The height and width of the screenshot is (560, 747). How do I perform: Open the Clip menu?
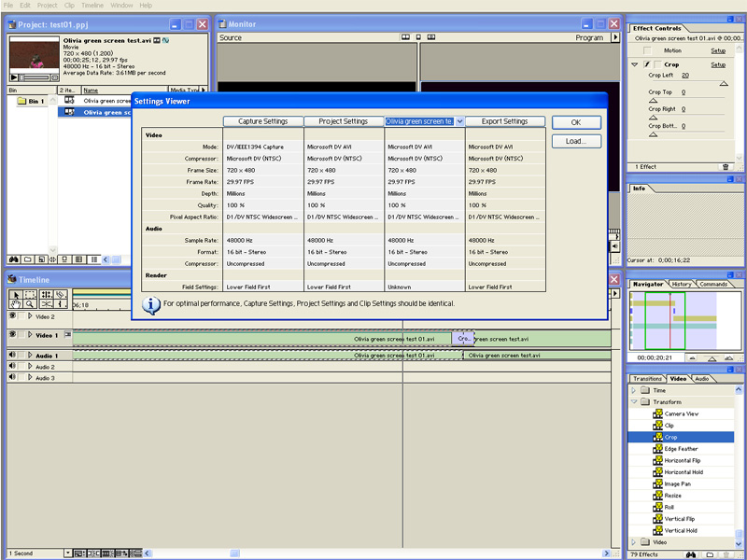coord(69,6)
